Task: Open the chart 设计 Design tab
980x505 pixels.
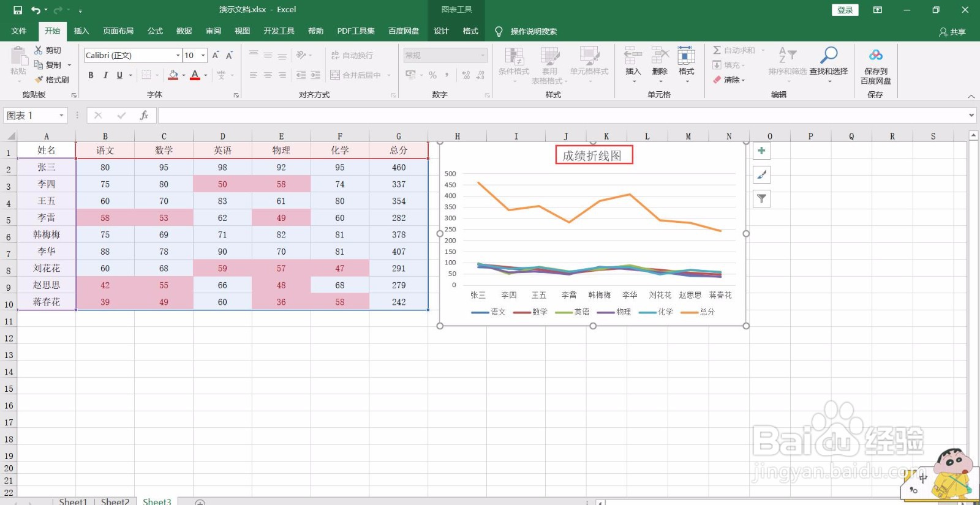Action: (x=441, y=31)
